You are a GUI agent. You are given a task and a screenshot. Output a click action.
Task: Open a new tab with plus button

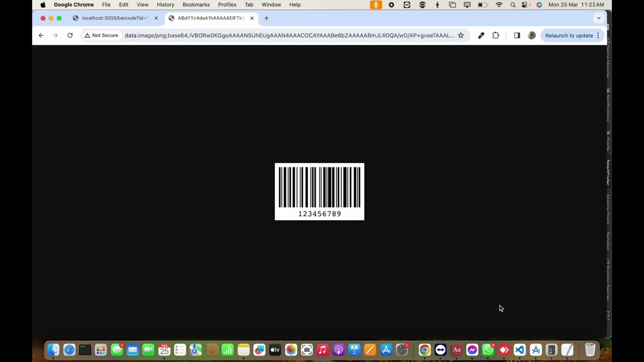[266, 18]
